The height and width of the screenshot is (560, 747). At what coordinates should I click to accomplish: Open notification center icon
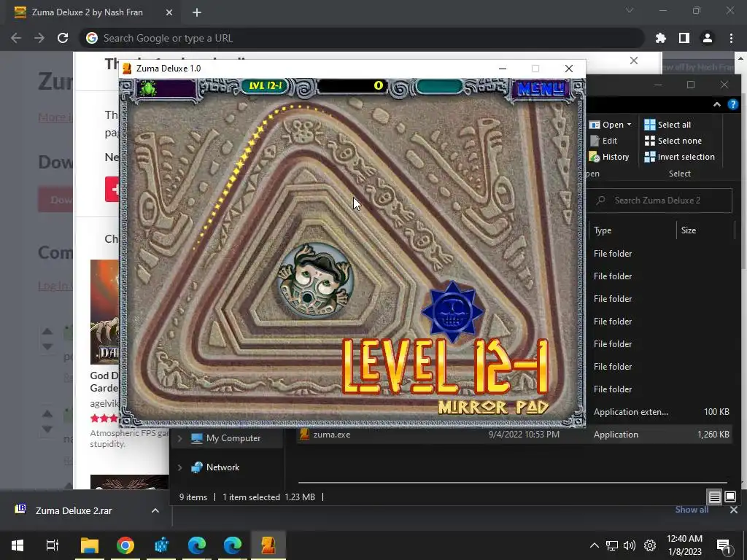pos(724,545)
